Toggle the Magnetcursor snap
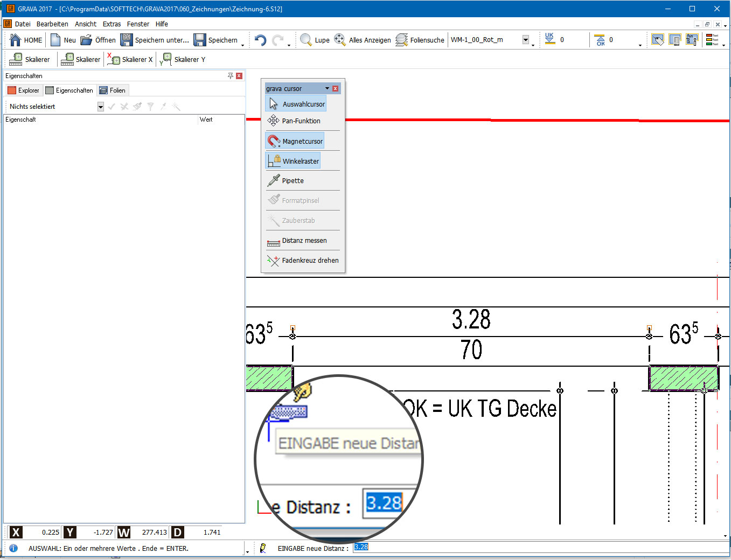This screenshot has height=560, width=731. (295, 141)
